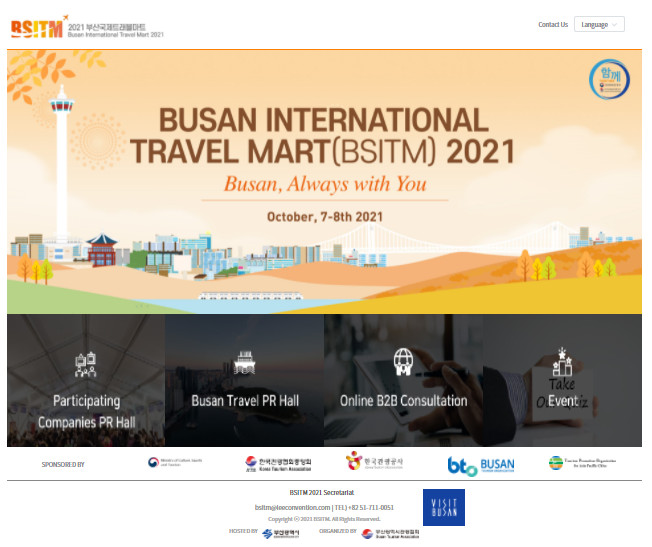This screenshot has height=547, width=652.
Task: Click the ship icon above Busan Travel PR Hall
Action: pyautogui.click(x=244, y=362)
